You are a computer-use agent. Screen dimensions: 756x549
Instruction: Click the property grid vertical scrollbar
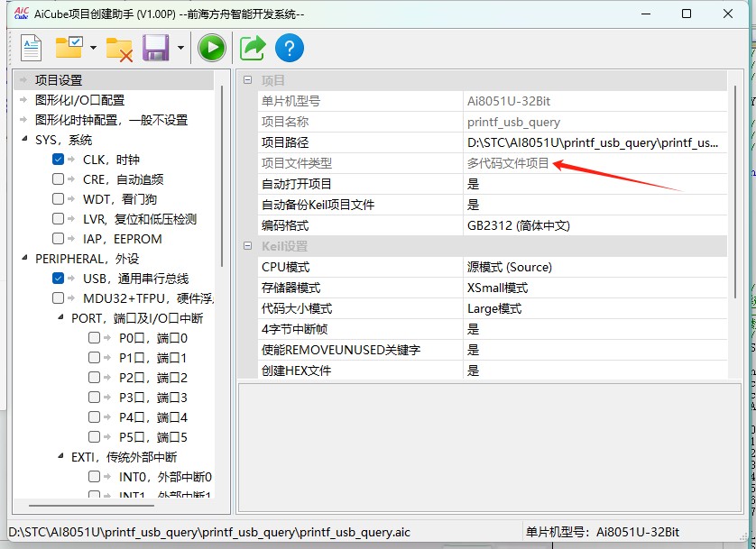[x=734, y=192]
